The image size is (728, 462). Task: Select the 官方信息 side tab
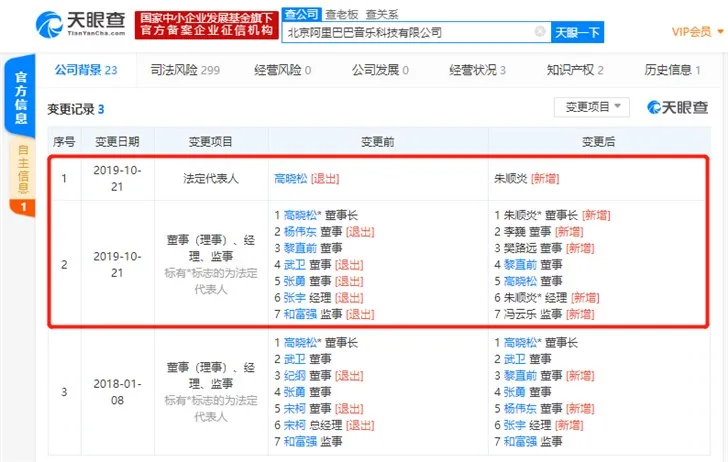click(20, 97)
